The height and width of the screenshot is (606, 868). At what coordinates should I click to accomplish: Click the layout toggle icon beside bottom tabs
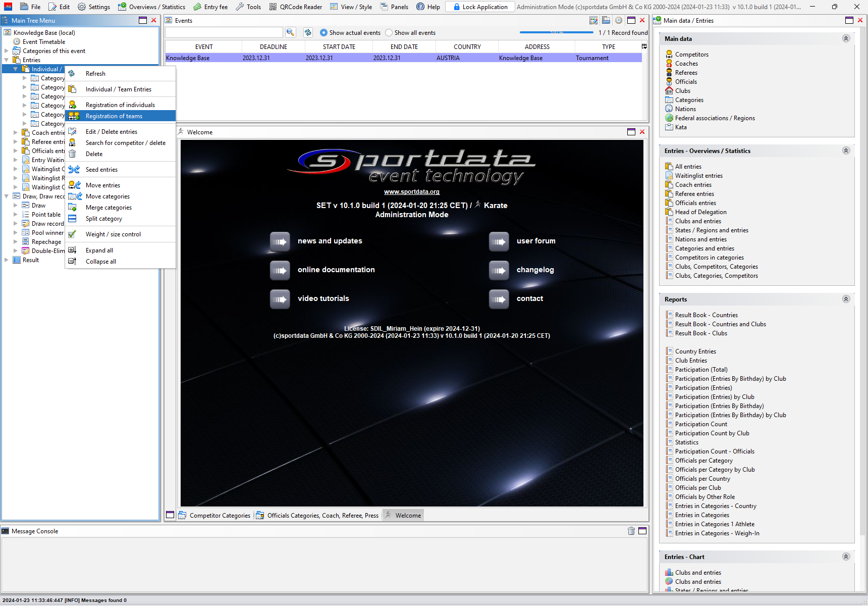pos(170,515)
